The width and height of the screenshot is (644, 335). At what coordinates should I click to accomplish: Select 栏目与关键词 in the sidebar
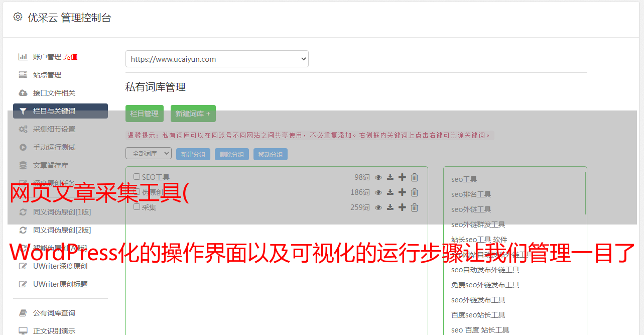tap(60, 111)
